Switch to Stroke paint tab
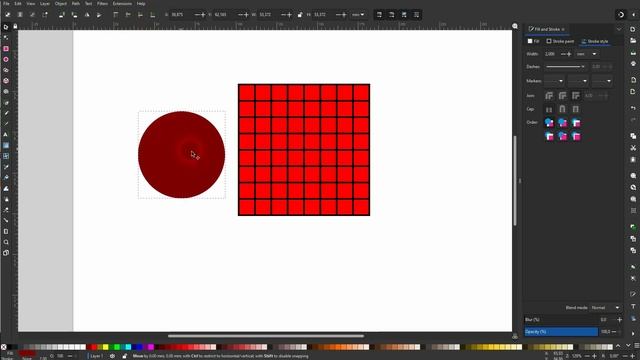Image resolution: width=640 pixels, height=360 pixels. pyautogui.click(x=560, y=41)
